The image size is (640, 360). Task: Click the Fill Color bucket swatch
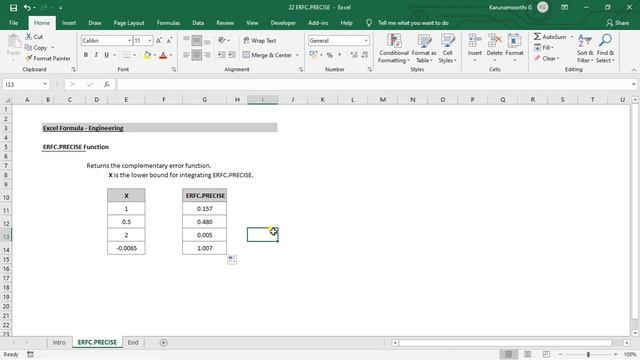(x=147, y=55)
